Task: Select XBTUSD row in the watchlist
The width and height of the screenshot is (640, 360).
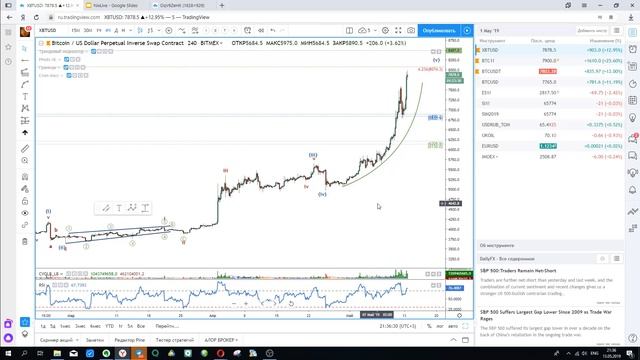Action: pos(549,50)
